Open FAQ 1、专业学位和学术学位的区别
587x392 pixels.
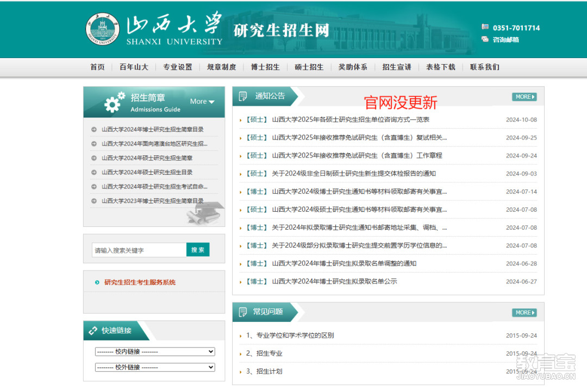[290, 336]
